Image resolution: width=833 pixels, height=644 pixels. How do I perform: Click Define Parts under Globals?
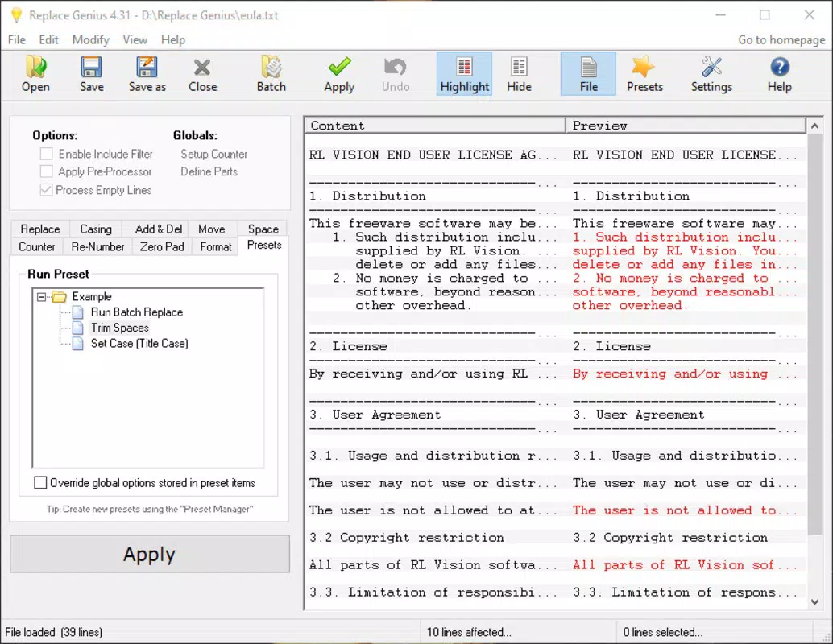[x=209, y=171]
